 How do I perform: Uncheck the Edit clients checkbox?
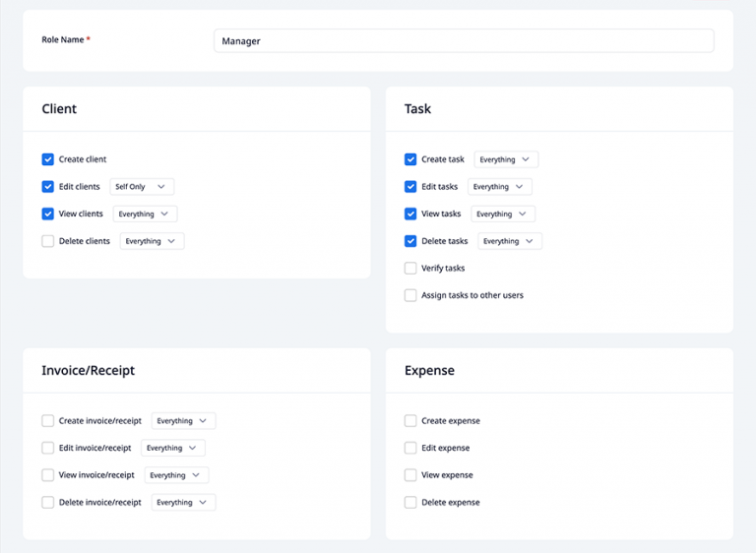(48, 187)
